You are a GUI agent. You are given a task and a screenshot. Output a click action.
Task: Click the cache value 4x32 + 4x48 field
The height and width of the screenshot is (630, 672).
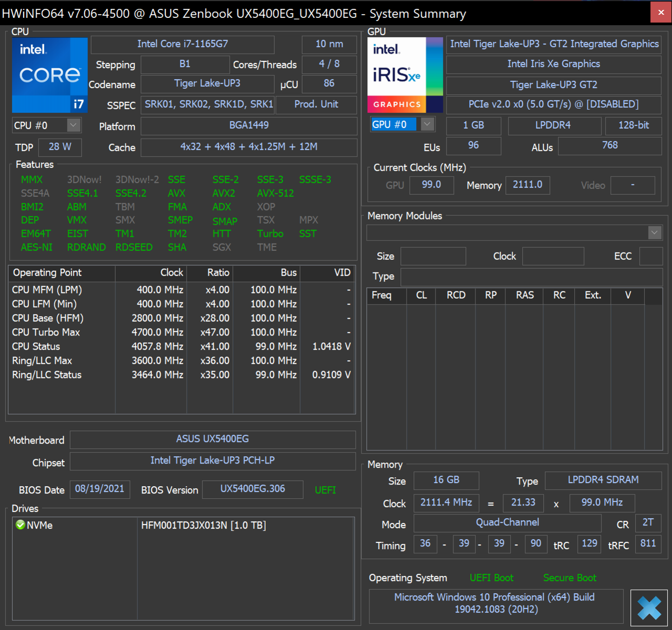coord(249,147)
